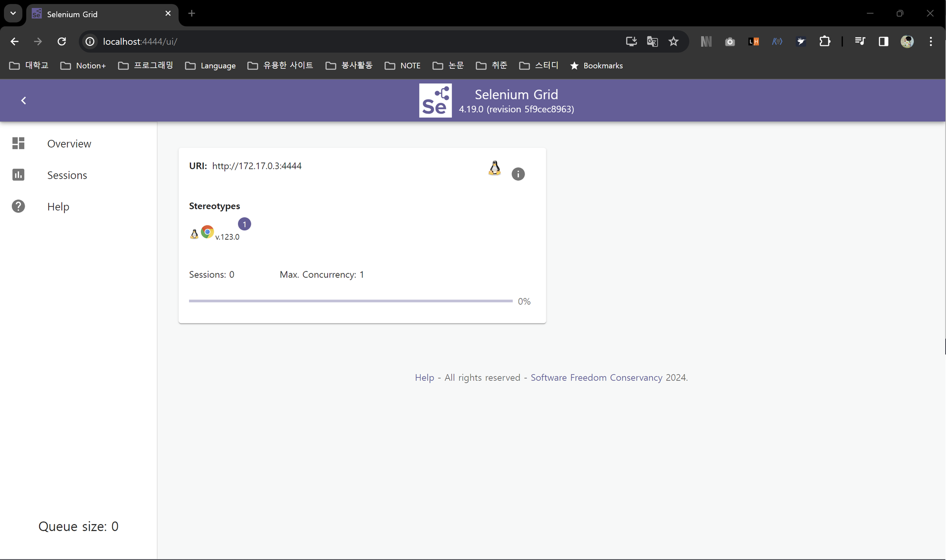The width and height of the screenshot is (946, 560).
Task: Click the stereotype count badge 1
Action: point(244,224)
